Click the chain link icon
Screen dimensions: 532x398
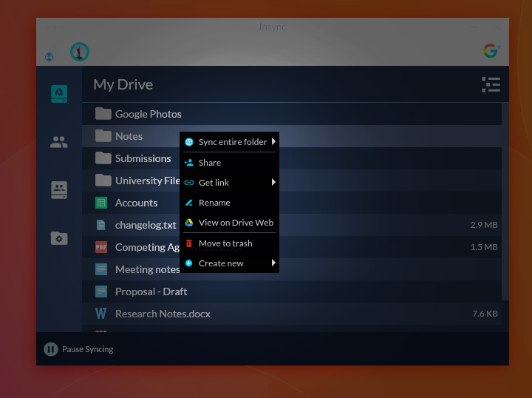tap(189, 183)
